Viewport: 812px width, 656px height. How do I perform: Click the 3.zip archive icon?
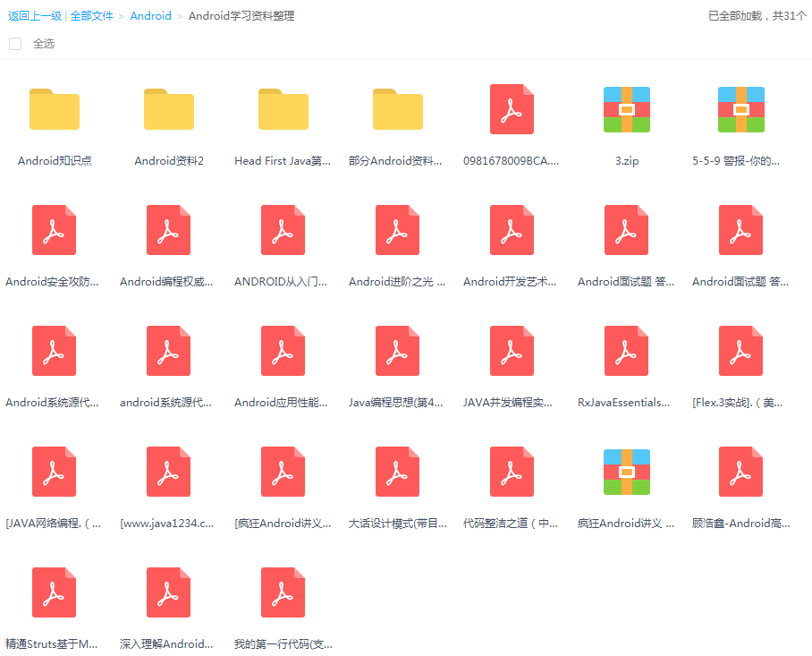click(626, 109)
